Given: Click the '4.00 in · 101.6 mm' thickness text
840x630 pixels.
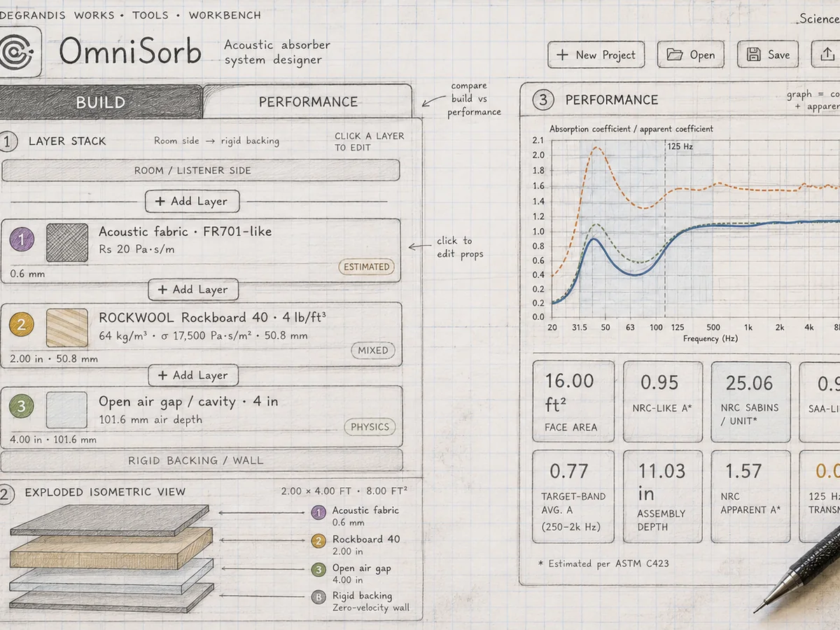Looking at the screenshot, I should pos(53,440).
